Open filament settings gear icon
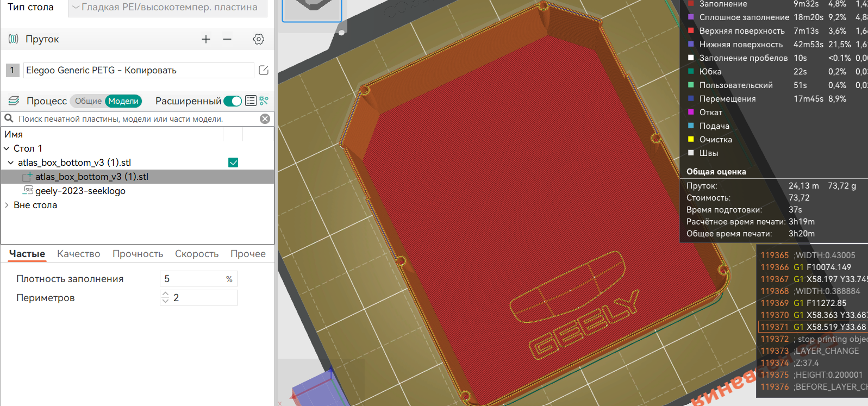Viewport: 868px width, 406px height. 259,39
